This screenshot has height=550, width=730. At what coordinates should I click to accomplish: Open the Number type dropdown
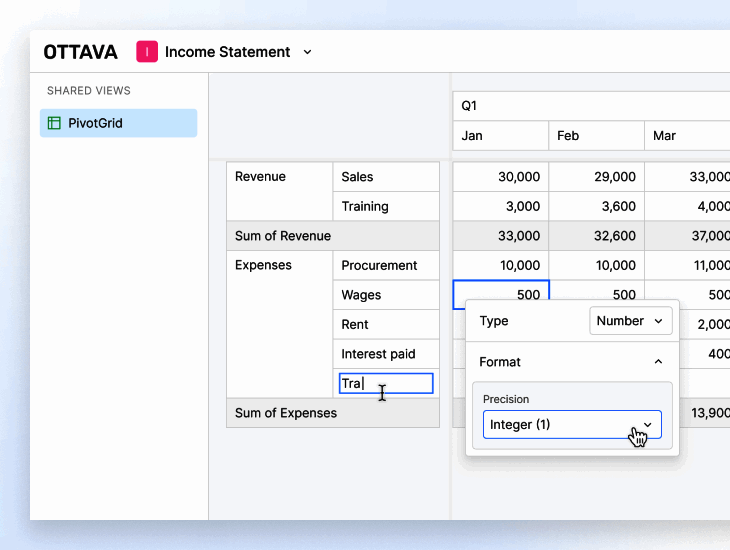point(630,321)
